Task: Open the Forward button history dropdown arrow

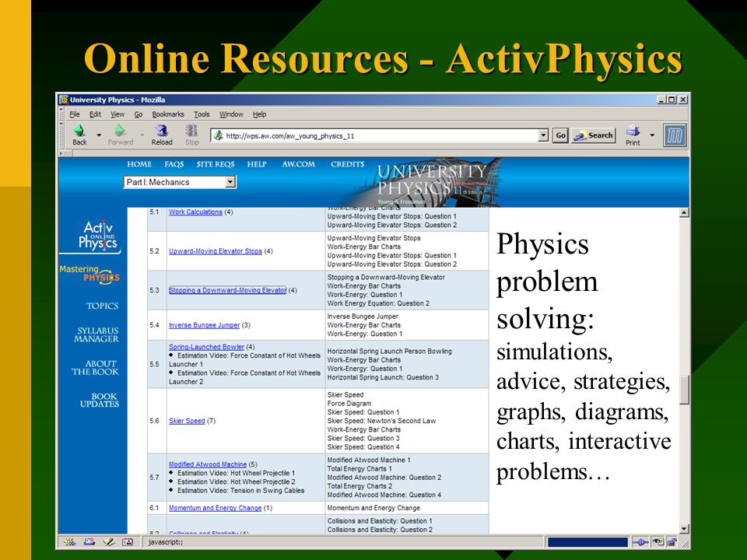Action: tap(142, 135)
